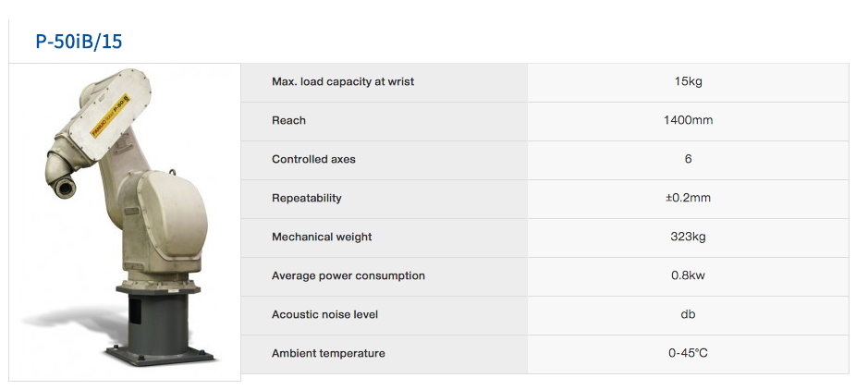This screenshot has height=390, width=868.
Task: Select the Repeatability row label
Action: [x=306, y=198]
